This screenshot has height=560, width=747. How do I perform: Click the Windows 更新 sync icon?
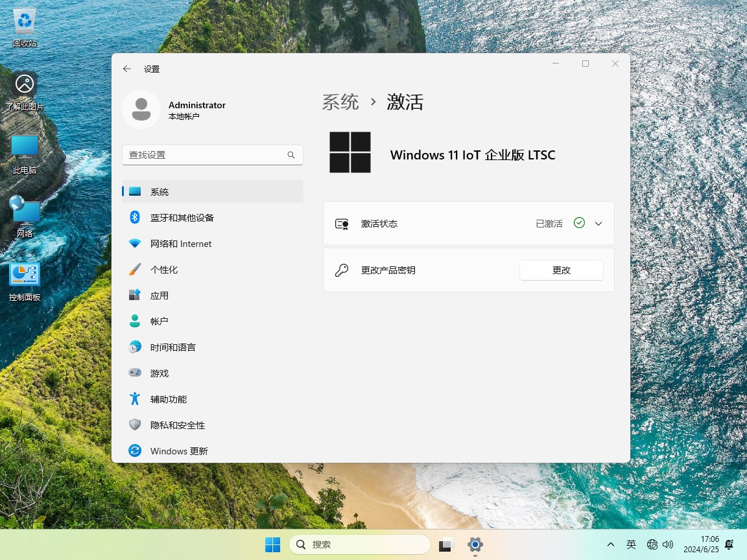tap(135, 450)
